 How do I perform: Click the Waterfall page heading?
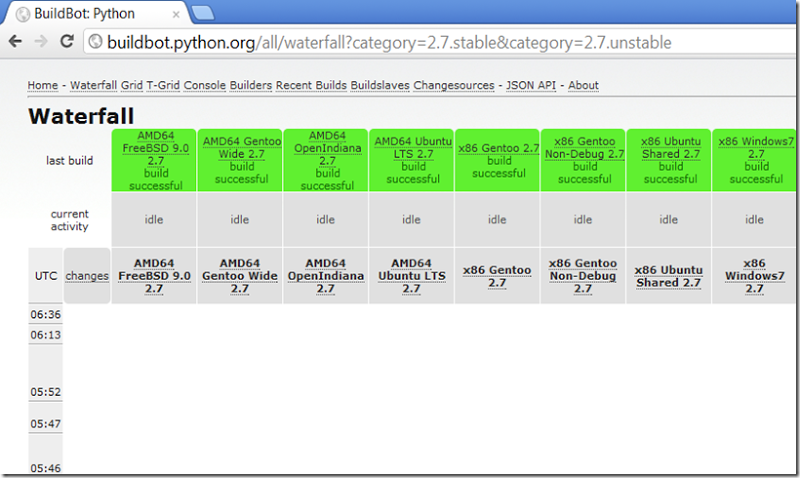pyautogui.click(x=81, y=116)
